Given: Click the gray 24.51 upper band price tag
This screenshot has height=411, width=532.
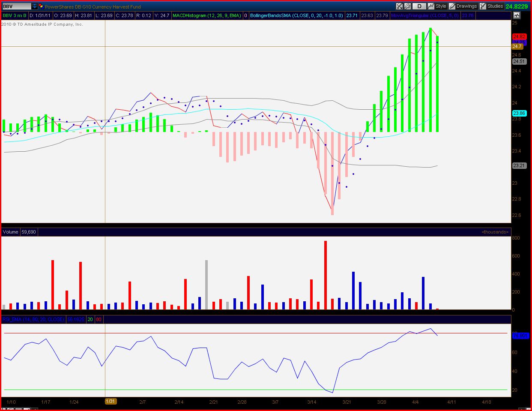Looking at the screenshot, I should 519,61.
